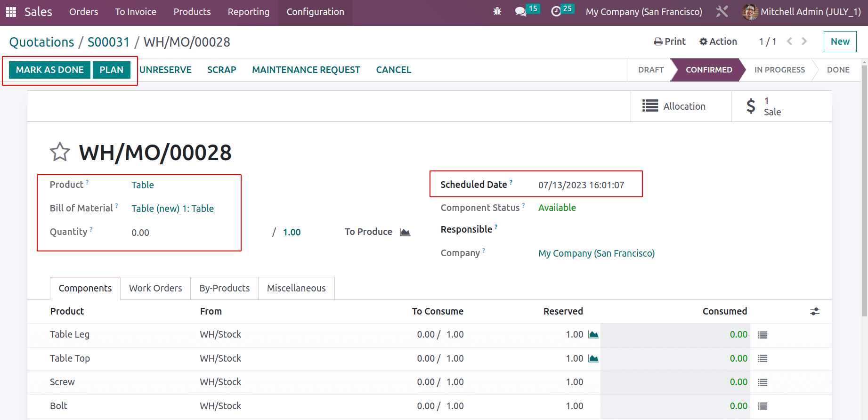Screen dimensions: 868x420
Task: Open the Table product link
Action: (143, 185)
